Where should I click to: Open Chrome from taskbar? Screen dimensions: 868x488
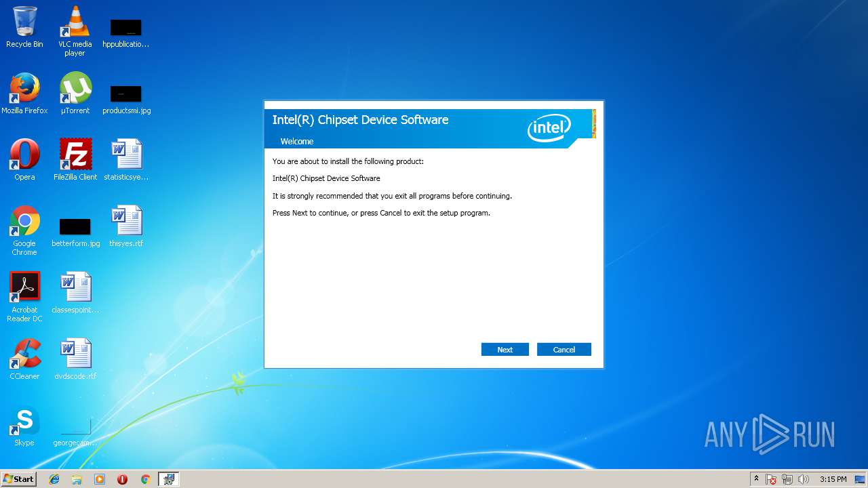point(145,479)
